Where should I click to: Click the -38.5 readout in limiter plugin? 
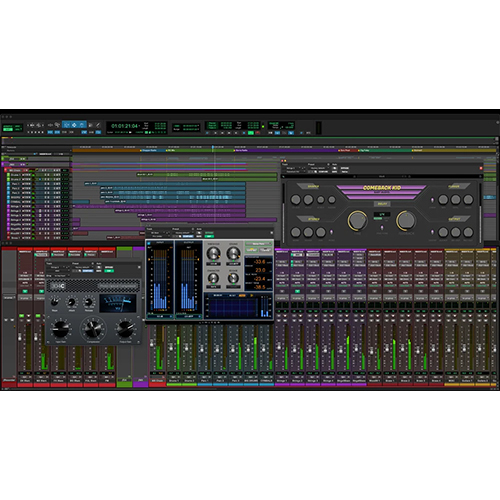260,287
